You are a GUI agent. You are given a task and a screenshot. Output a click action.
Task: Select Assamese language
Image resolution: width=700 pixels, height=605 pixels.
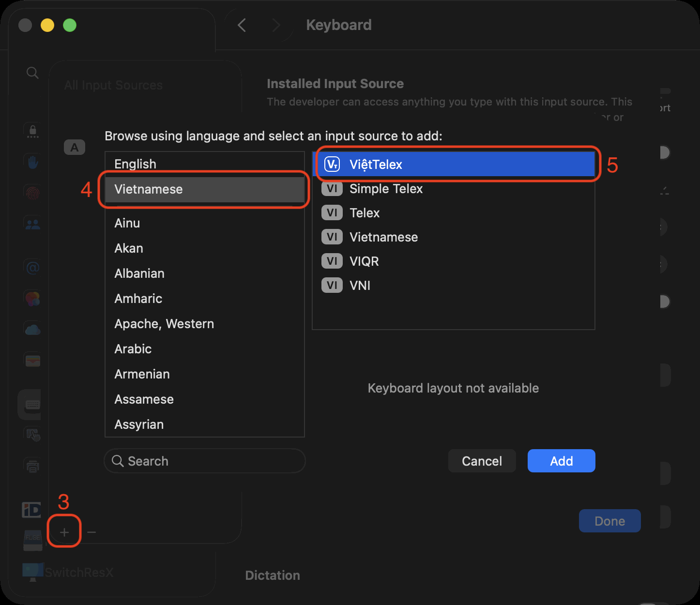[205, 399]
